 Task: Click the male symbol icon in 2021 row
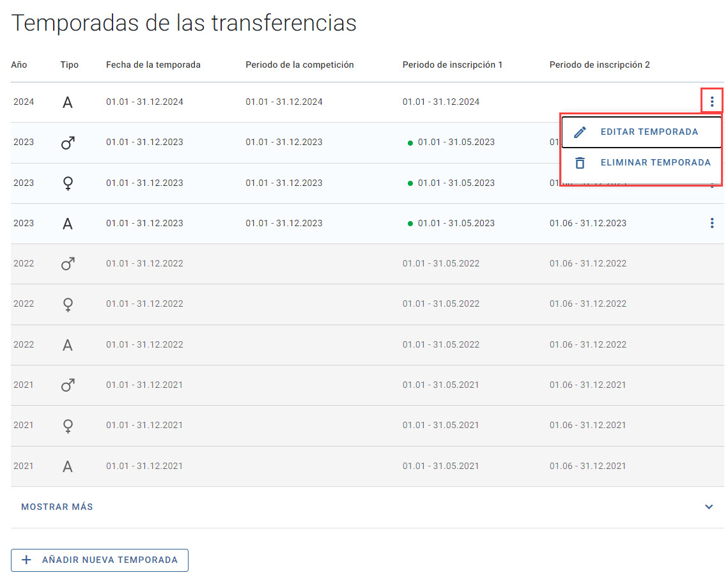coord(68,385)
